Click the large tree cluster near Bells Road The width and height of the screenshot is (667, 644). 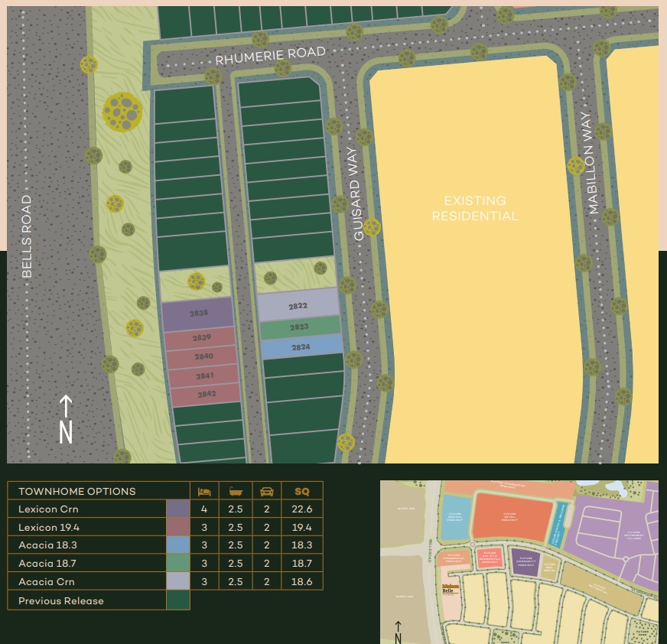pyautogui.click(x=122, y=112)
